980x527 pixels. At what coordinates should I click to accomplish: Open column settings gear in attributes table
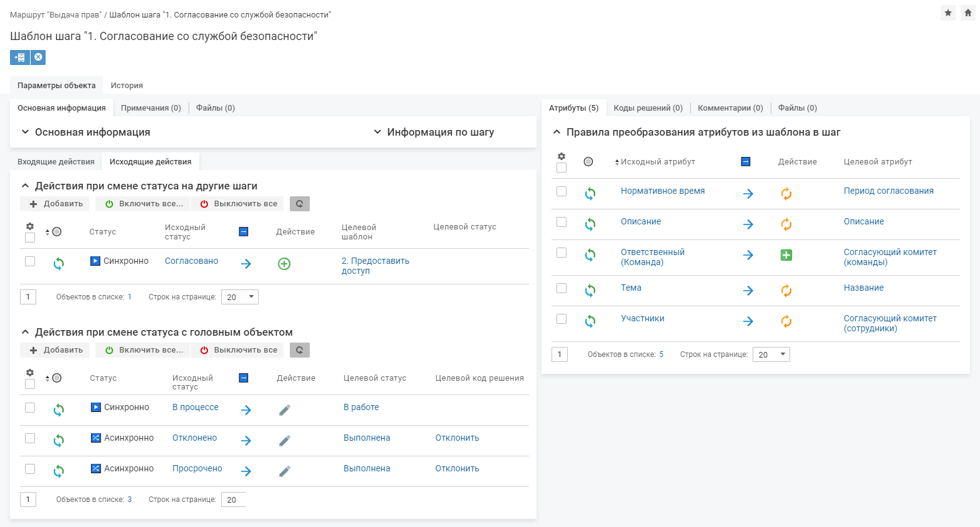coord(562,156)
